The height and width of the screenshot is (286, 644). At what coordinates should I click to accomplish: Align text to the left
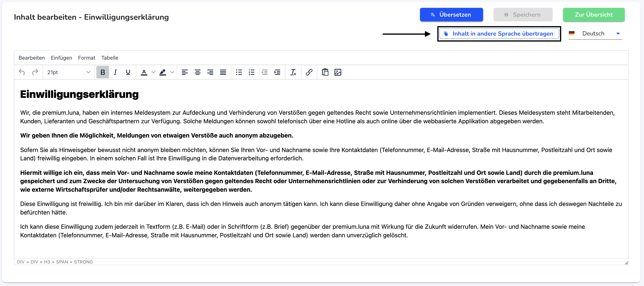click(185, 72)
